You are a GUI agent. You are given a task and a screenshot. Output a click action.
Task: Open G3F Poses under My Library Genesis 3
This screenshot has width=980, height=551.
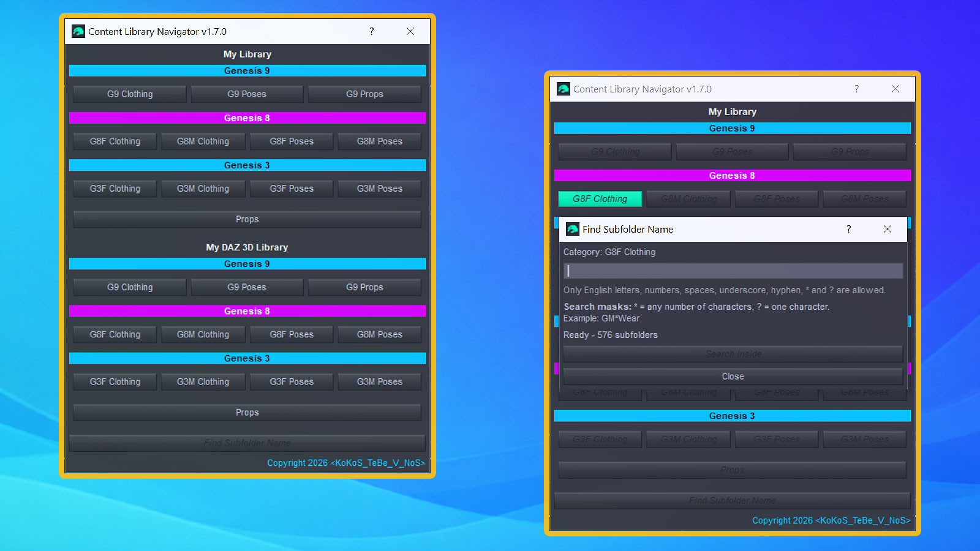(292, 189)
